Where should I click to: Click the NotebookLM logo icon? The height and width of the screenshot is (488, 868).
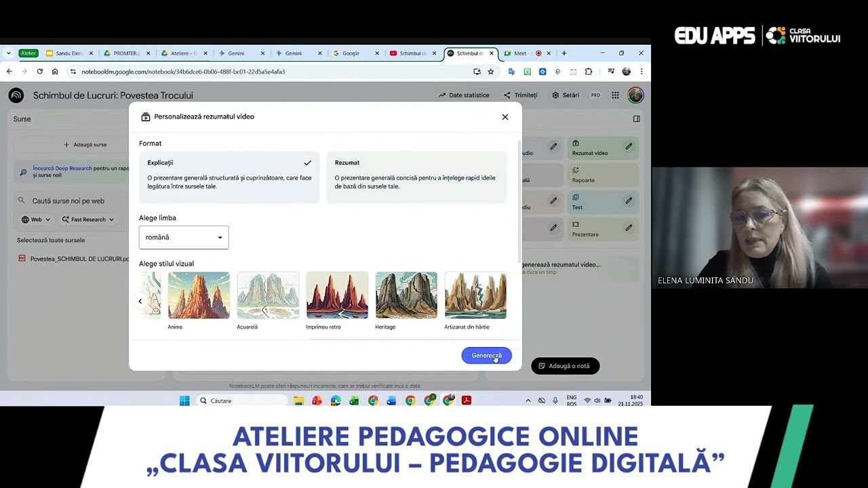pos(16,96)
